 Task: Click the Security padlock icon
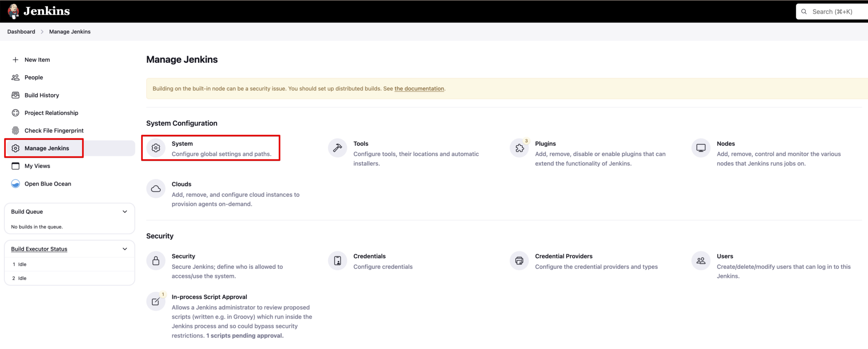[156, 261]
